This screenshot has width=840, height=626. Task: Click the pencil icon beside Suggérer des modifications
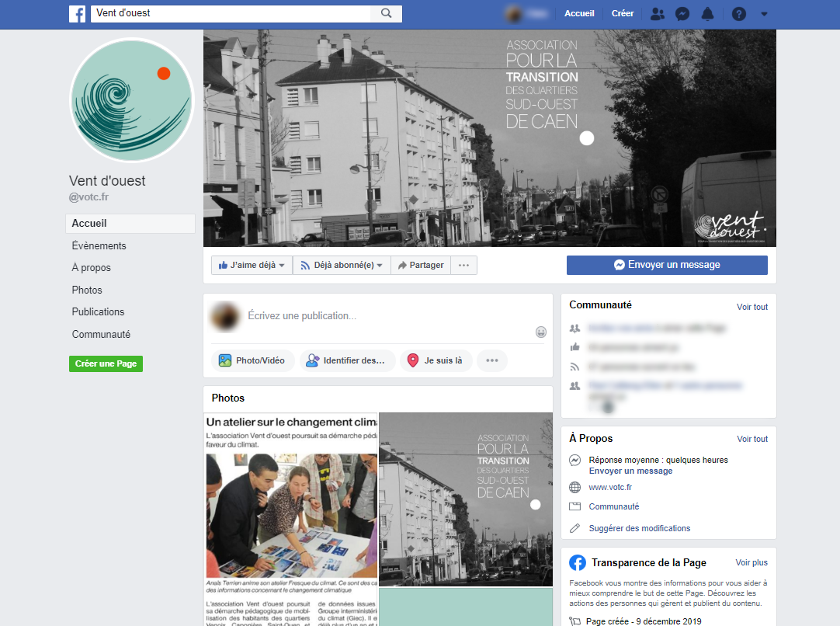click(x=574, y=528)
